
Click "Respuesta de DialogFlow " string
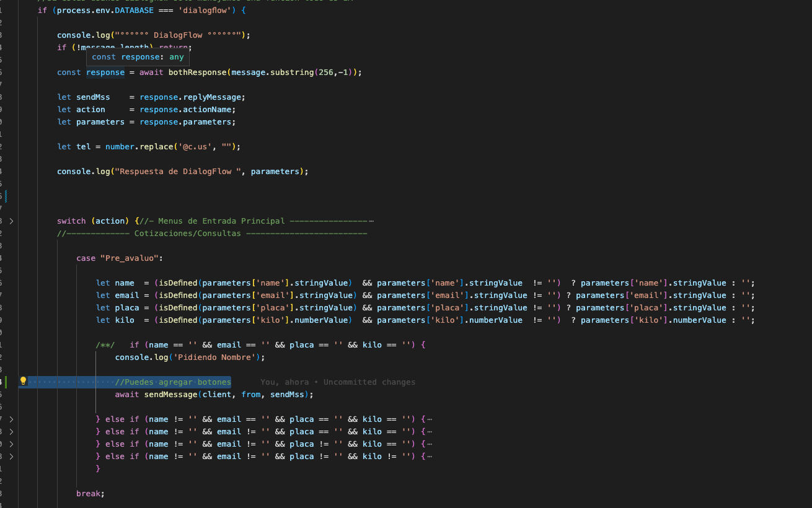pyautogui.click(x=179, y=172)
